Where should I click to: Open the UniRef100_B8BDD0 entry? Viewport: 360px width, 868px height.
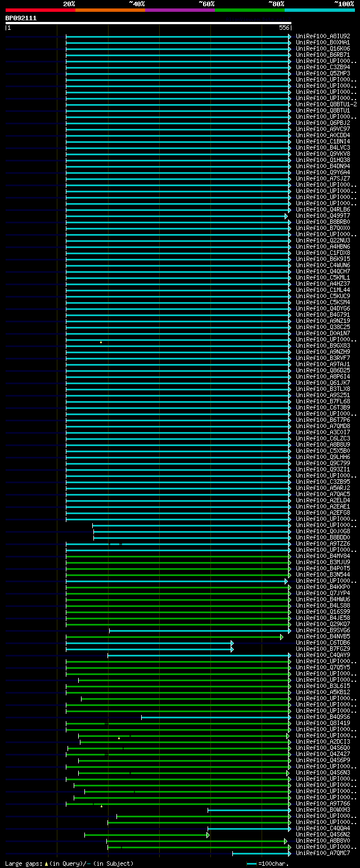[x=323, y=538]
